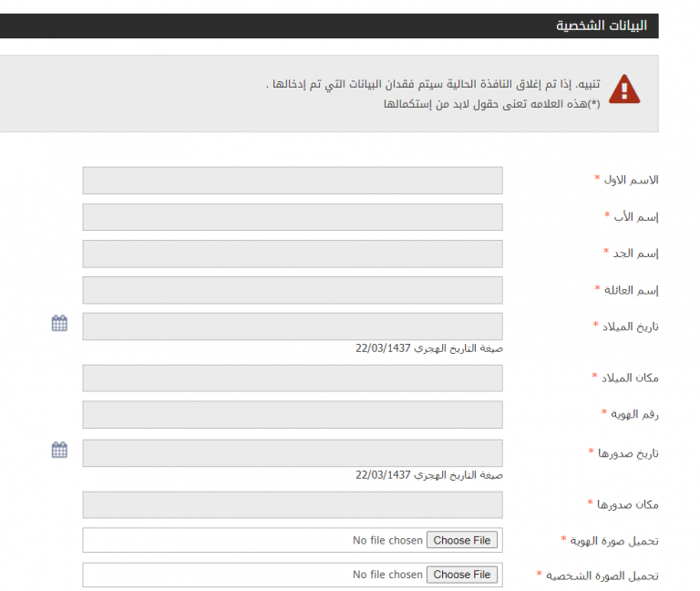Viewport: 700px width, 591px height.
Task: Click the مكان صدورها input field
Action: pyautogui.click(x=293, y=504)
